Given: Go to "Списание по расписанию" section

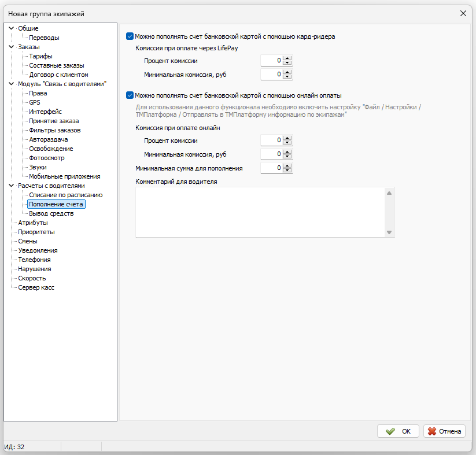Looking at the screenshot, I should [65, 195].
